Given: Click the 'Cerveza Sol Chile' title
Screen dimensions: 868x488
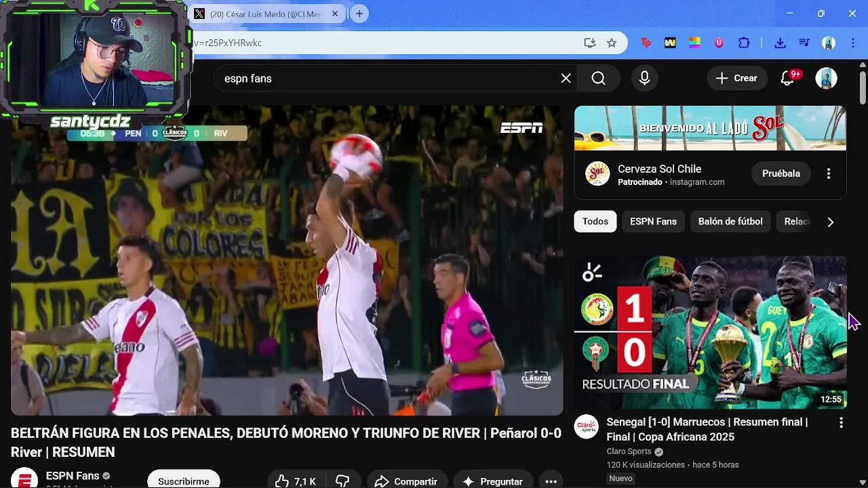Looking at the screenshot, I should [659, 169].
